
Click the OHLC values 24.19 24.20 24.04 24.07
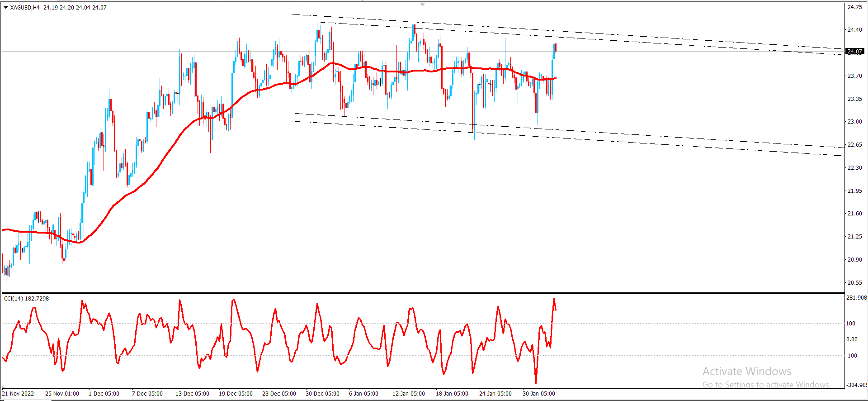pyautogui.click(x=75, y=8)
